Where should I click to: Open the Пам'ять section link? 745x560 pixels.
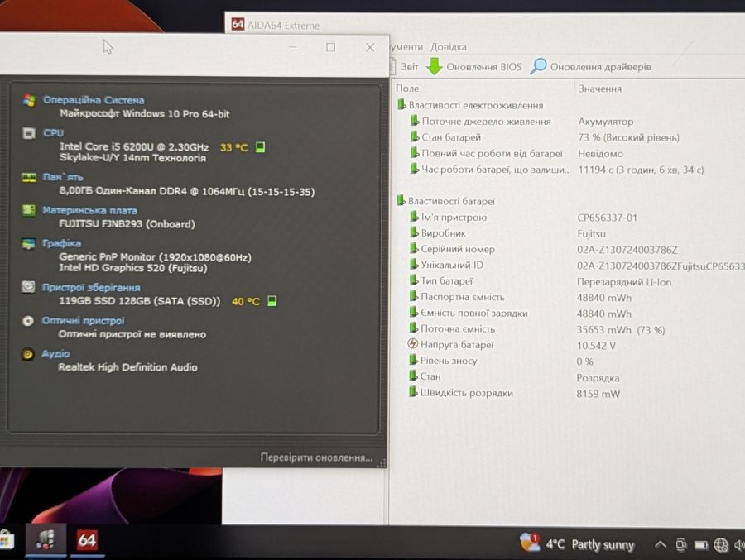[x=63, y=177]
